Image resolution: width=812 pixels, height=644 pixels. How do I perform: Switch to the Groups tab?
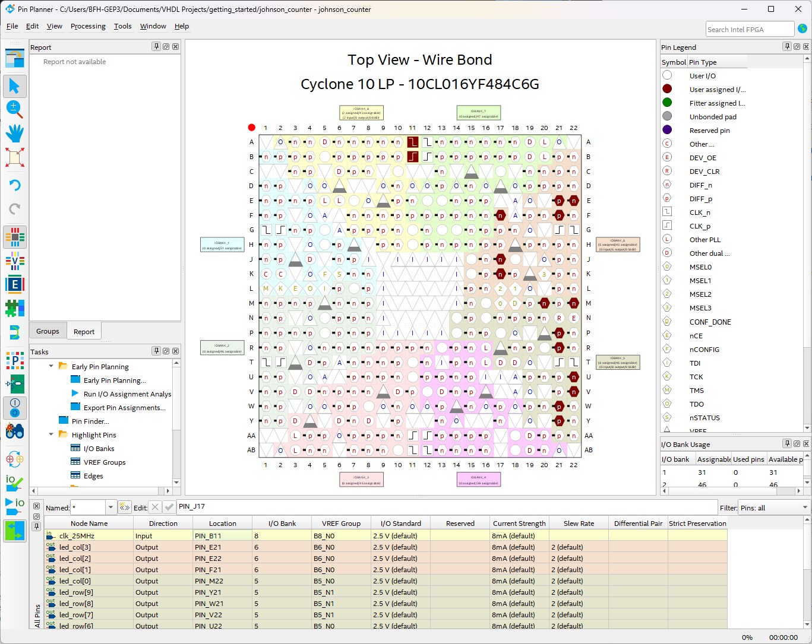(48, 331)
